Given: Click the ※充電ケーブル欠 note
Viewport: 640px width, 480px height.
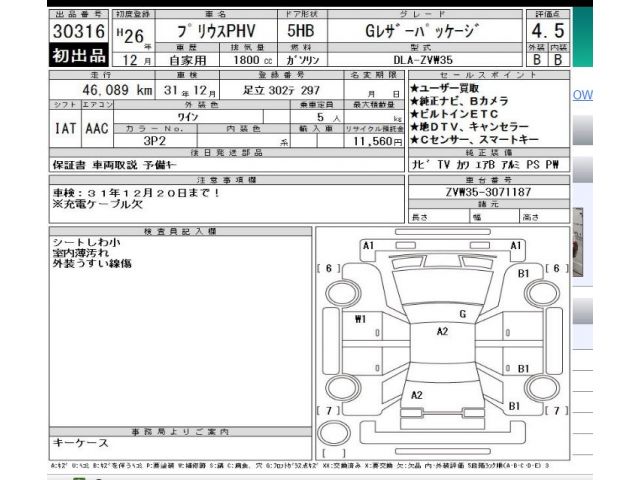Looking at the screenshot, I should [97, 204].
